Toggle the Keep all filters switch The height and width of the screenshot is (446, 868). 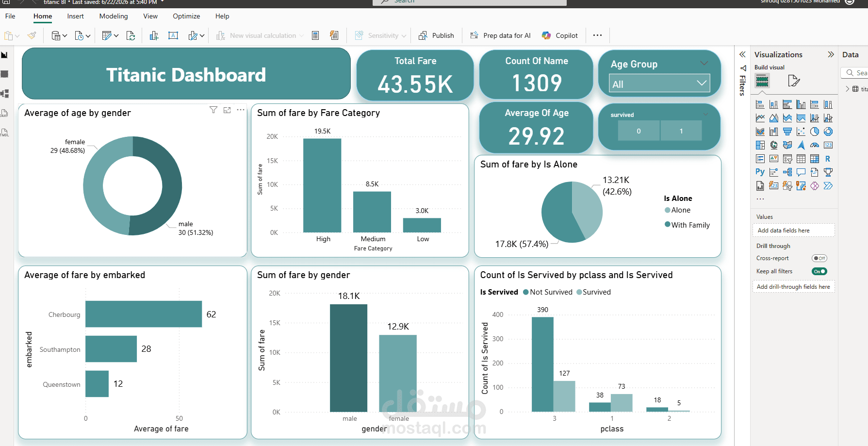tap(819, 271)
